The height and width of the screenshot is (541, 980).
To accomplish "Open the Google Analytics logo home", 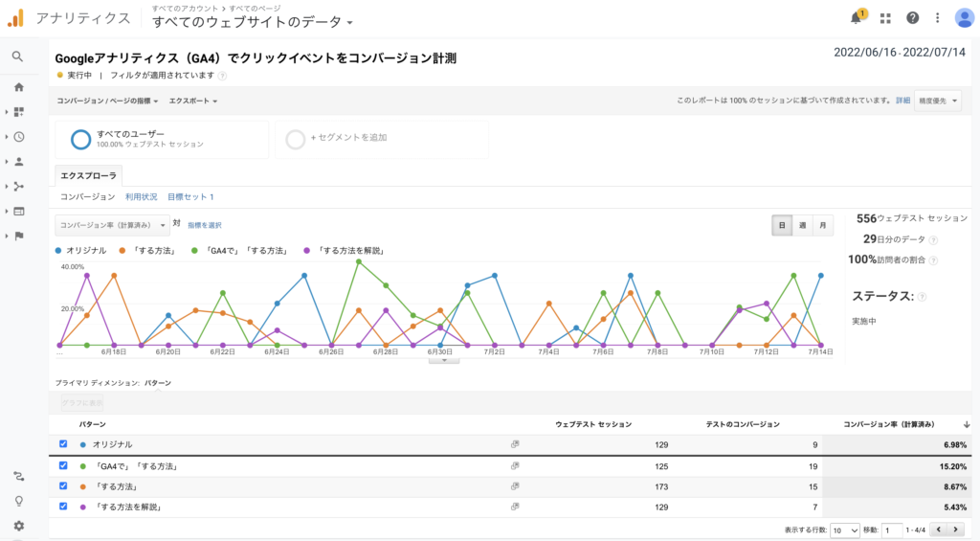I will [x=15, y=18].
